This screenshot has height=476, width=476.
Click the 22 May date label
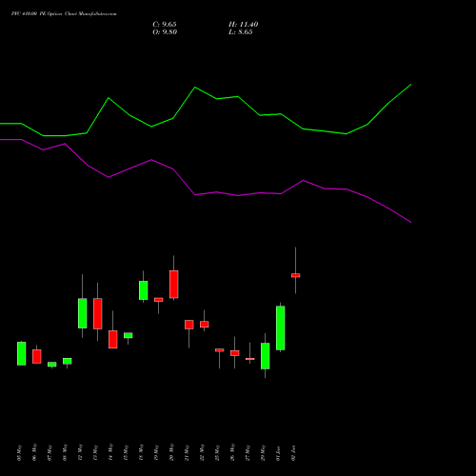click(x=203, y=452)
